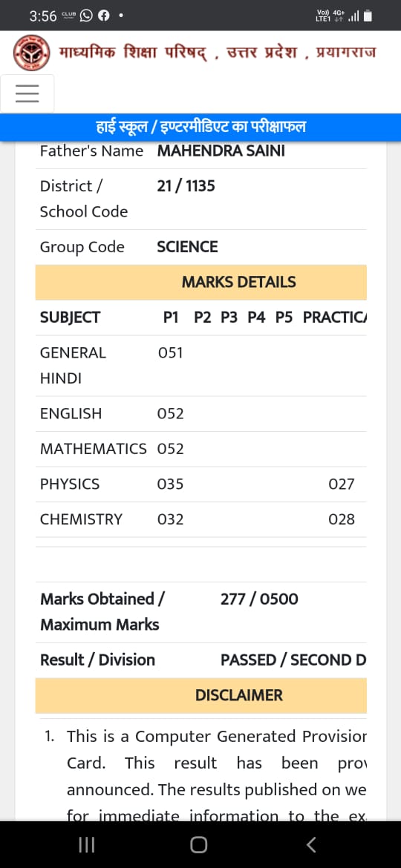Tap the UP board emblem logo

point(31,53)
